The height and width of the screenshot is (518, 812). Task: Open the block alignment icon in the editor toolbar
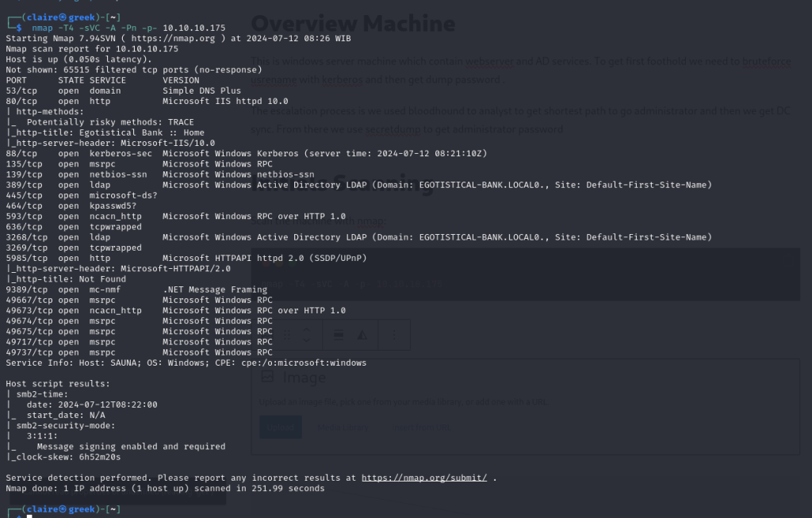tap(339, 335)
